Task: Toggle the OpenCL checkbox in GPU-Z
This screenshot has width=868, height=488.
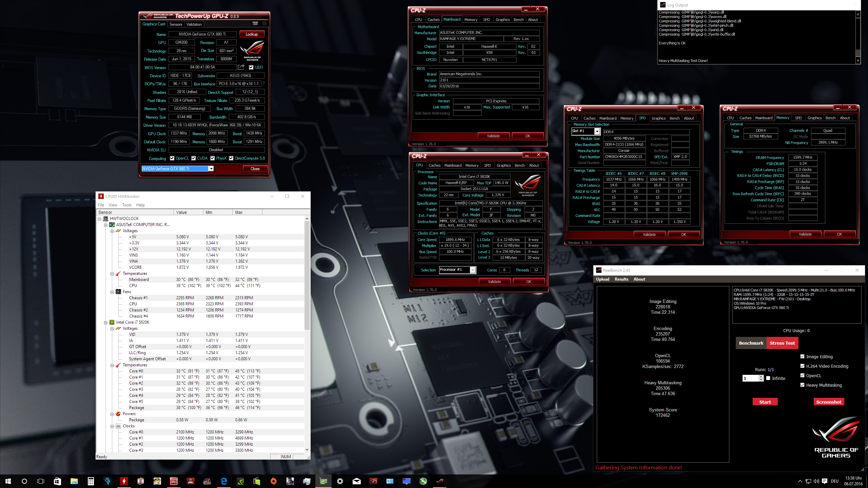Action: click(172, 158)
